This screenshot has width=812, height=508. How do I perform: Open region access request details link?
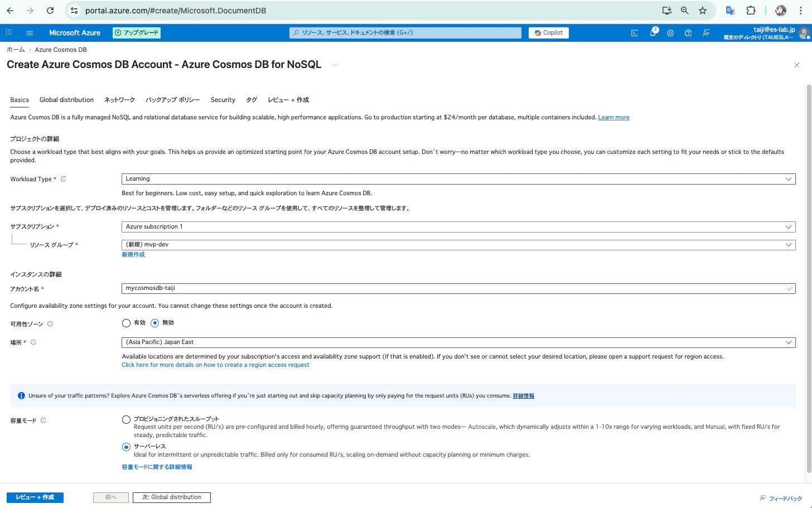(215, 365)
